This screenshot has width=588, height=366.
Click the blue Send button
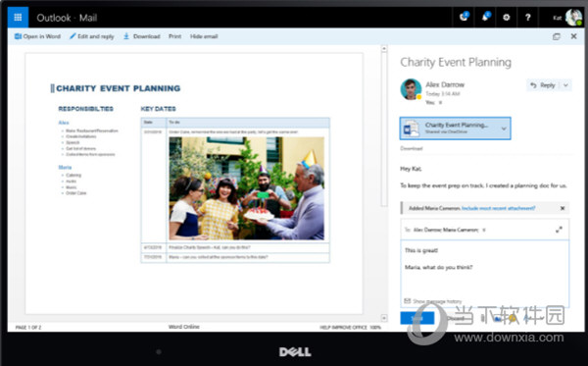tap(417, 318)
